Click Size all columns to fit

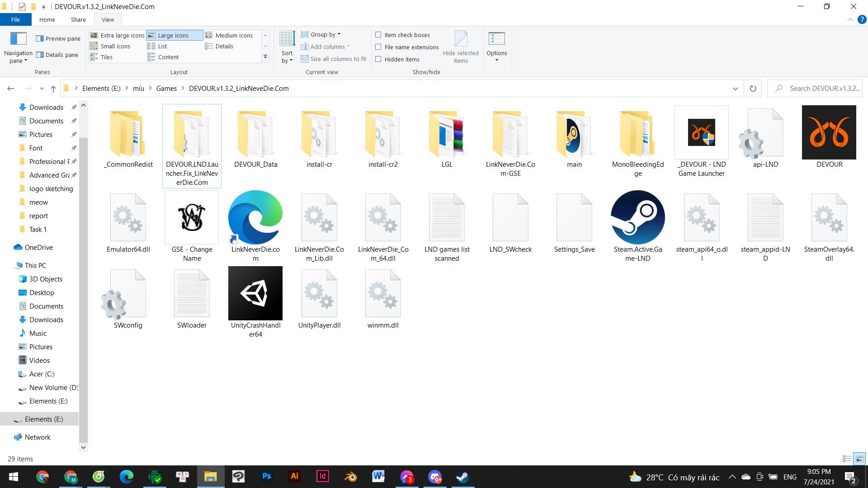(338, 58)
